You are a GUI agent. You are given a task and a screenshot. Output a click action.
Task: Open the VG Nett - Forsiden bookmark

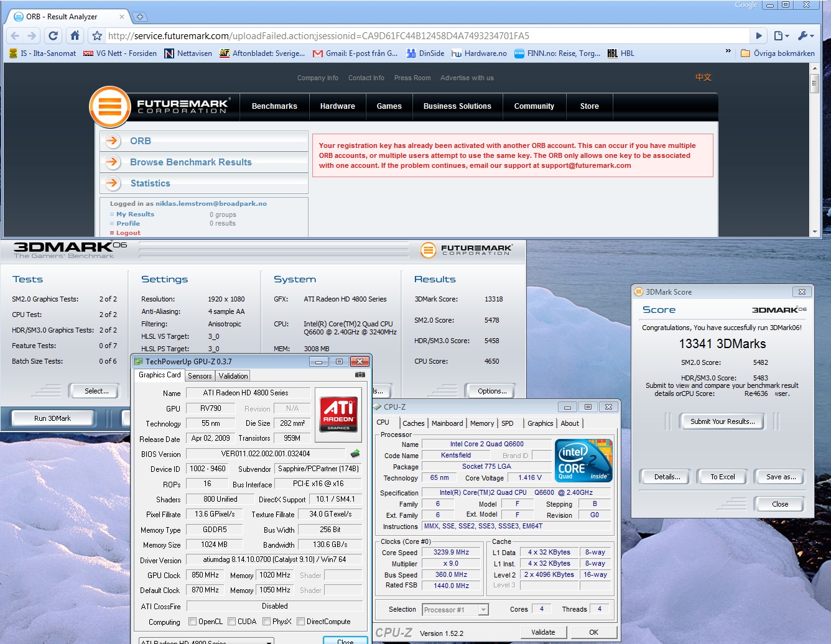pos(120,53)
